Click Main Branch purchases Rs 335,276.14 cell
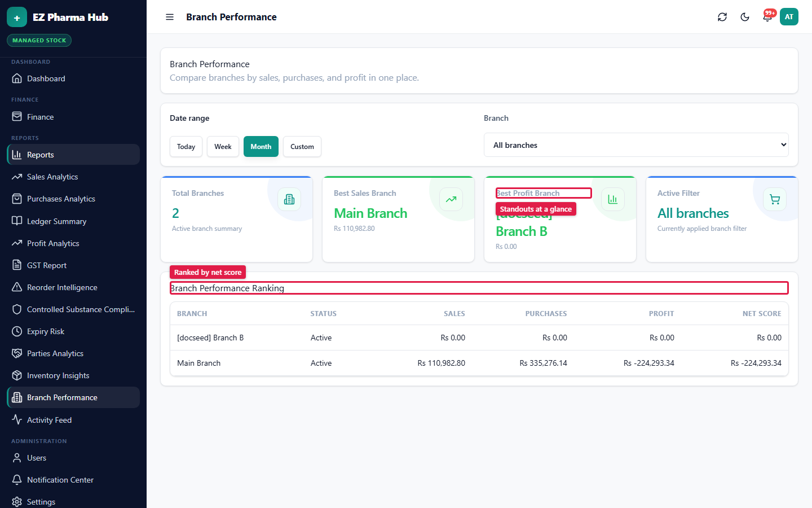Image resolution: width=812 pixels, height=508 pixels. click(x=544, y=363)
